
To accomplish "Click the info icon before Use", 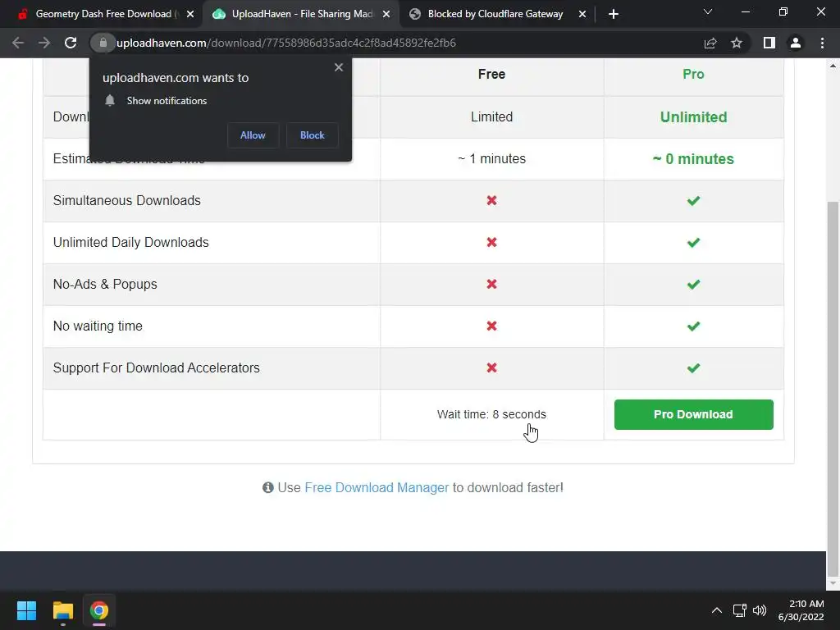I will point(268,487).
